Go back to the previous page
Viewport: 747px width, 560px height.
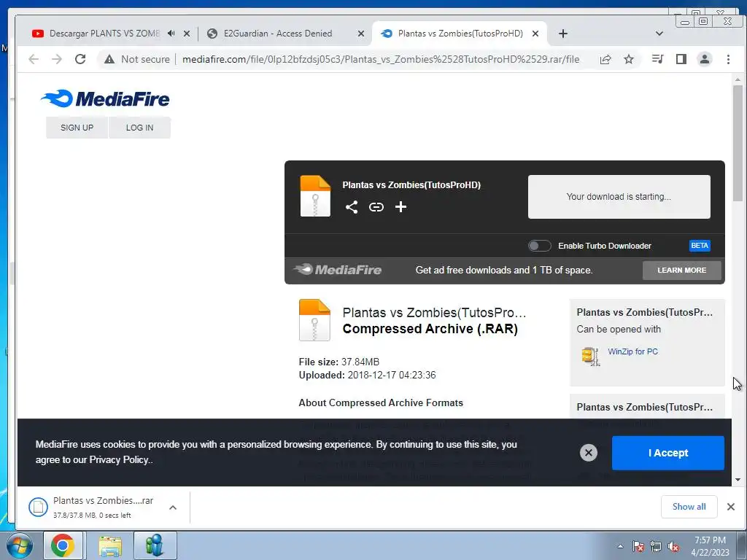click(x=34, y=59)
